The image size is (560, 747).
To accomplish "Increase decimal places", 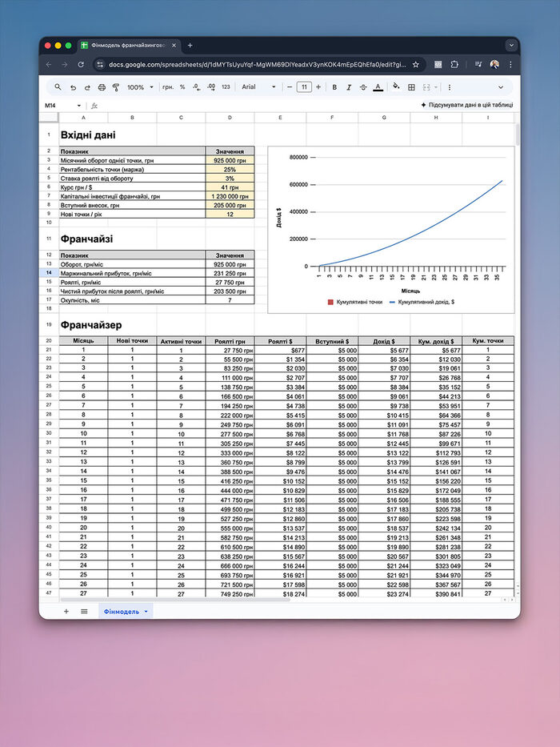I will 211,87.
